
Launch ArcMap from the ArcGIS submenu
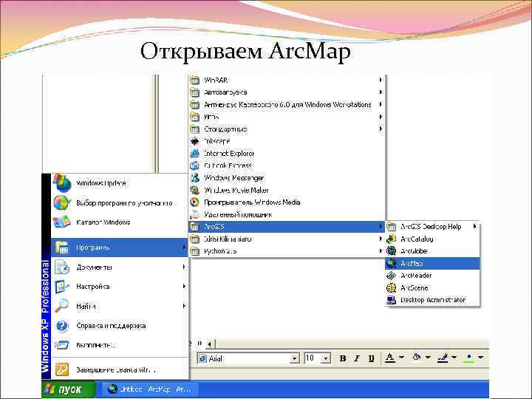point(432,263)
